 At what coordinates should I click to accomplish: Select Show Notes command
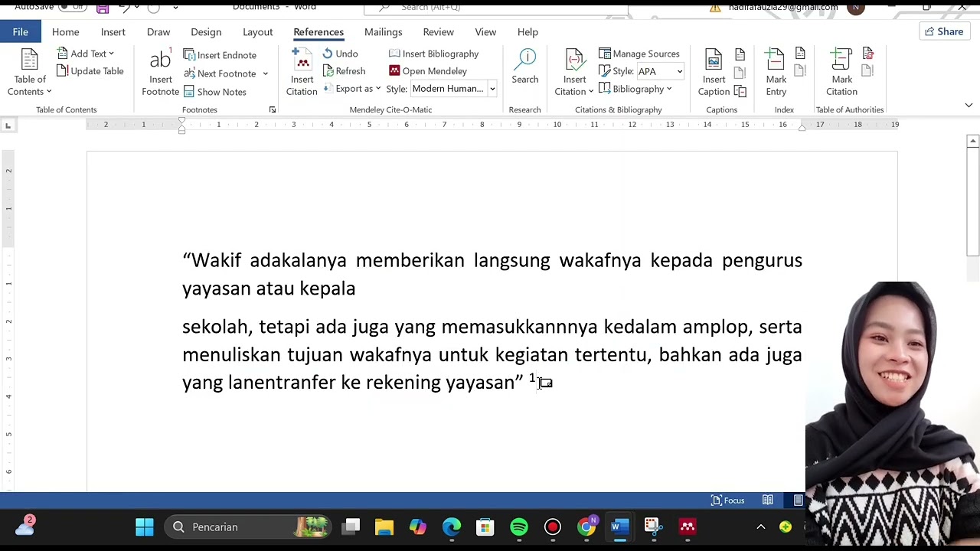tap(214, 92)
